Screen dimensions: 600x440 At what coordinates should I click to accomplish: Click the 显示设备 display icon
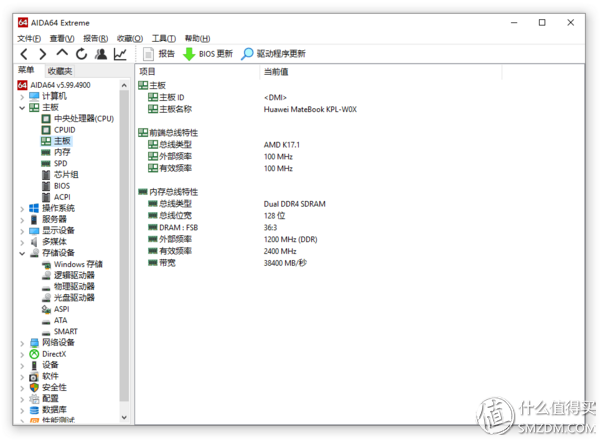pyautogui.click(x=34, y=231)
